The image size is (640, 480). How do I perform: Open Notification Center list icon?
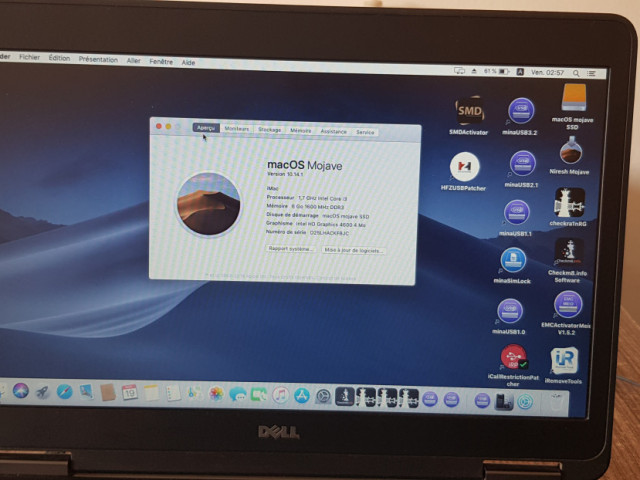click(x=591, y=73)
